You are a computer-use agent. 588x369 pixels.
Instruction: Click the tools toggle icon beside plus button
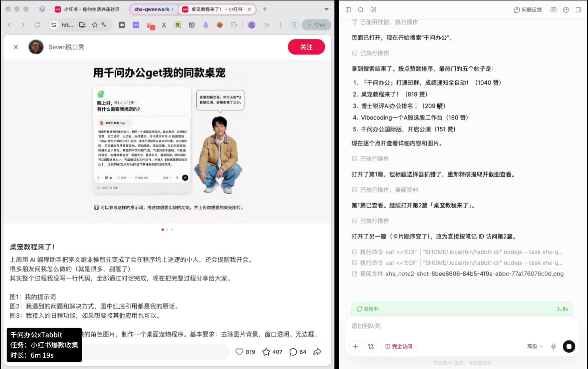tap(371, 346)
